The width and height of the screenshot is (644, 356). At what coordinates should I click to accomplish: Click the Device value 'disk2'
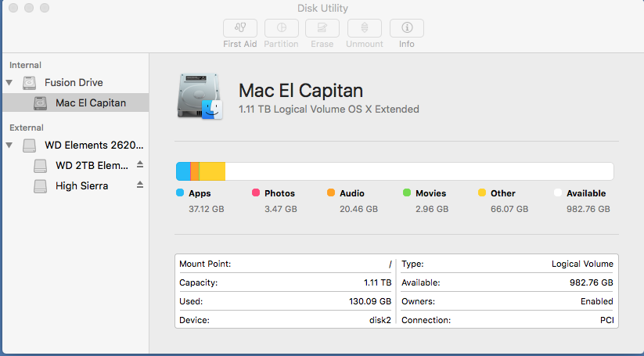(380, 320)
